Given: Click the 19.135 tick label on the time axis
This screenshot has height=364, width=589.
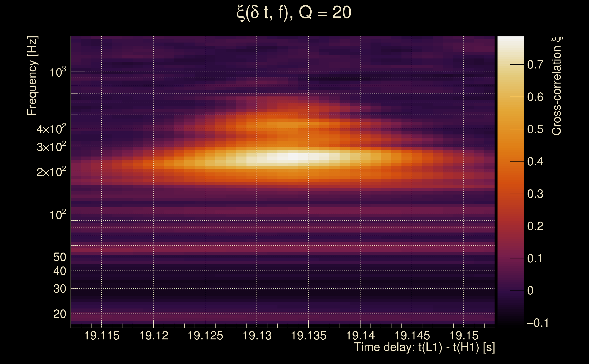Looking at the screenshot, I should pyautogui.click(x=308, y=336).
